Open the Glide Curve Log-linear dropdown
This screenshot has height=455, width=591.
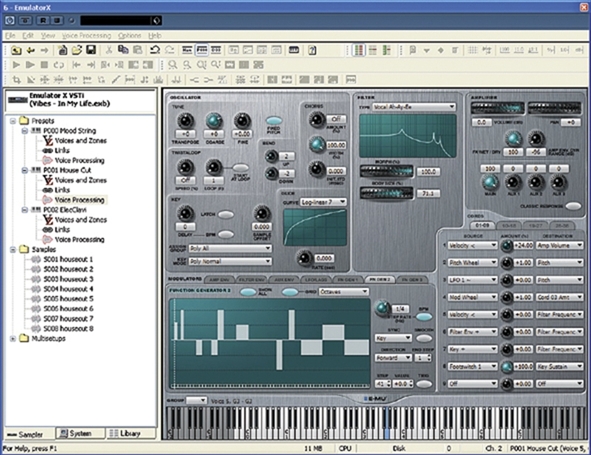tap(323, 202)
